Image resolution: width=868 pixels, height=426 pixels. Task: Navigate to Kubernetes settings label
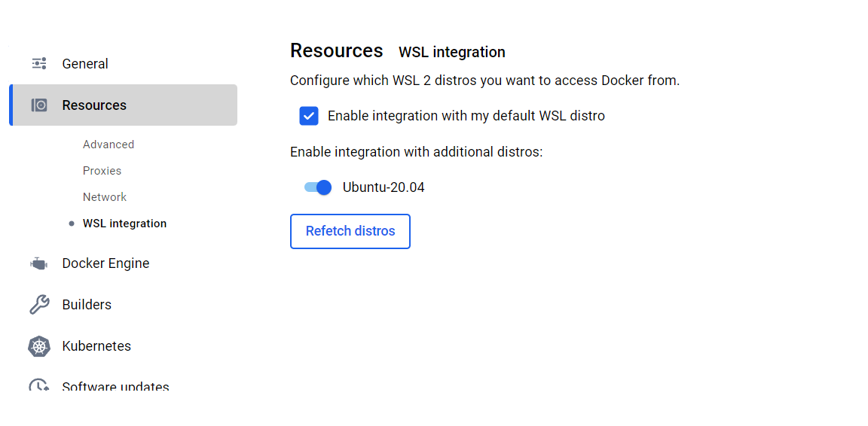point(96,346)
